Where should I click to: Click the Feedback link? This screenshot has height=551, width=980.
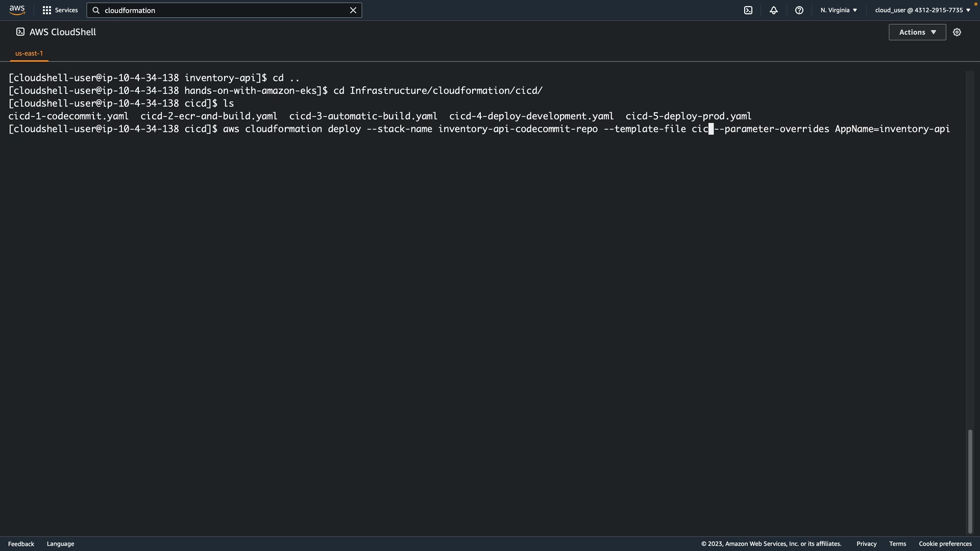click(21, 544)
